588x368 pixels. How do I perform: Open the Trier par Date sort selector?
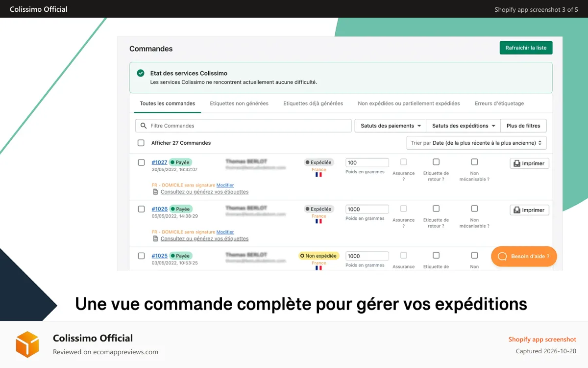pyautogui.click(x=476, y=143)
